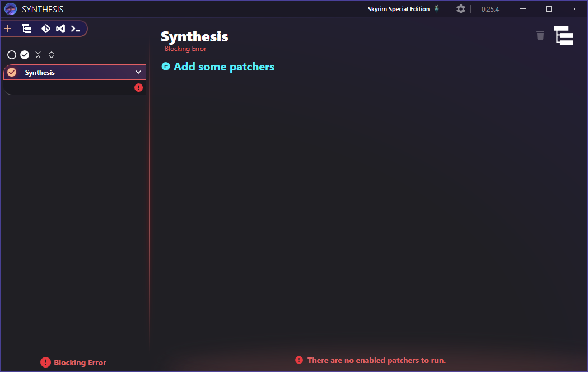The image size is (588, 372).
Task: Enable all patchers with check circle icon
Action: [x=25, y=55]
